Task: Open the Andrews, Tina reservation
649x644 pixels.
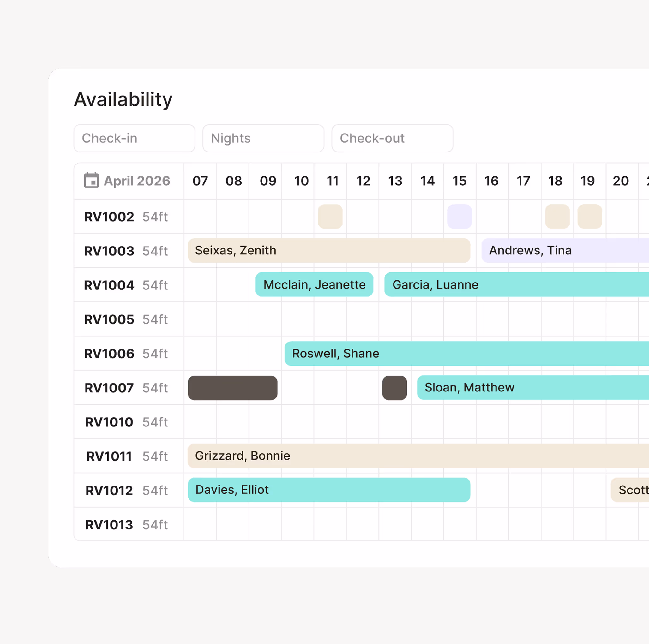Action: (564, 250)
